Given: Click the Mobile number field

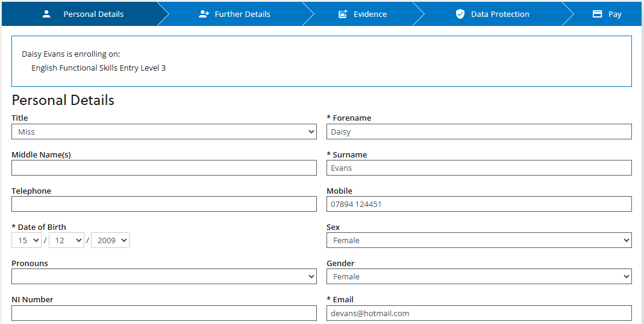Looking at the screenshot, I should pyautogui.click(x=479, y=204).
